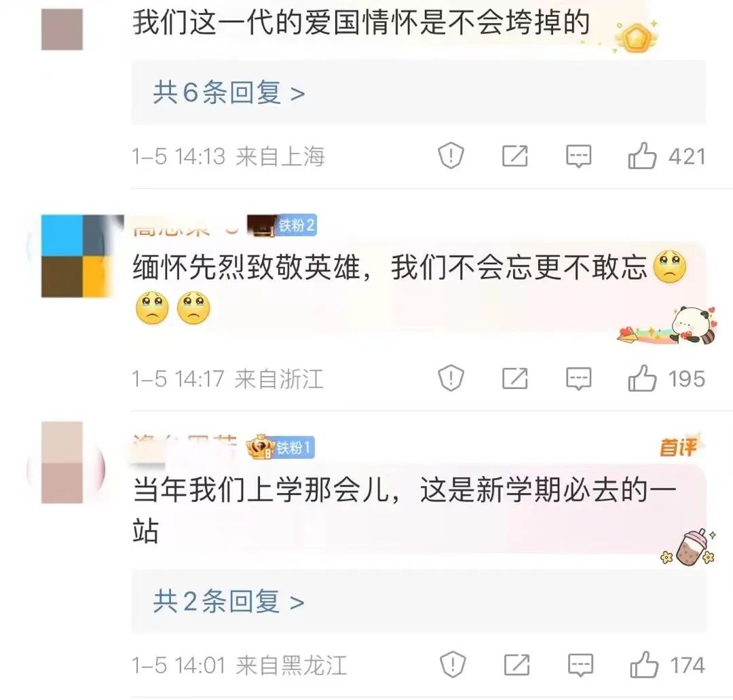Viewport: 733px width, 700px height.
Task: Share the 14:17 Zhejiang comment
Action: [514, 378]
